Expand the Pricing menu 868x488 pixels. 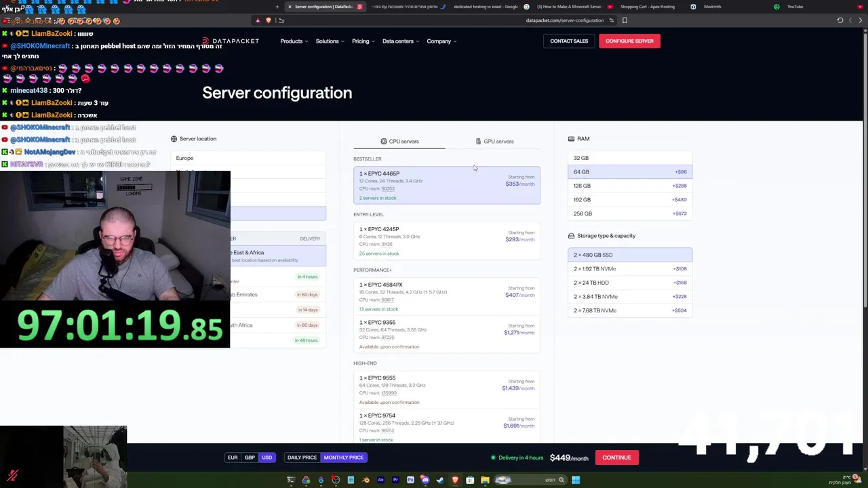coord(363,41)
